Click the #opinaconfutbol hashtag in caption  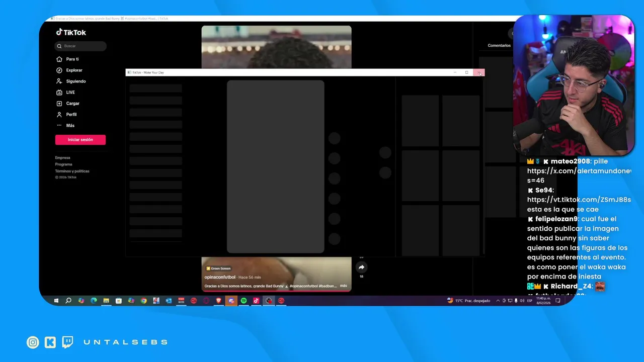(304, 286)
